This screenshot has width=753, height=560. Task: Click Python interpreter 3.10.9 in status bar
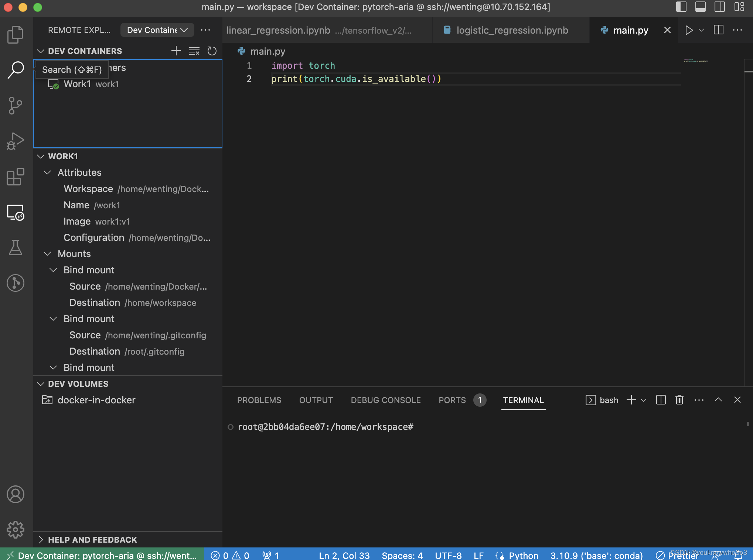click(x=596, y=555)
